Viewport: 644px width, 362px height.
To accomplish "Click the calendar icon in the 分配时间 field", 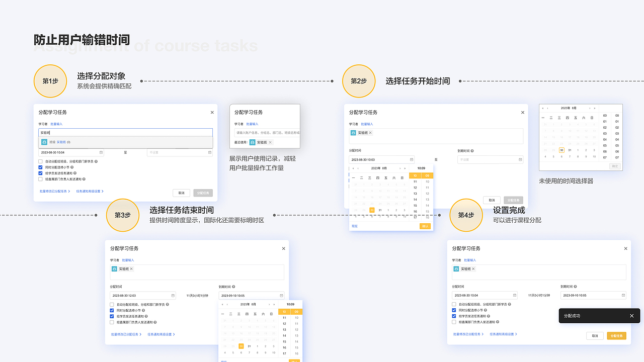I will click(x=101, y=152).
